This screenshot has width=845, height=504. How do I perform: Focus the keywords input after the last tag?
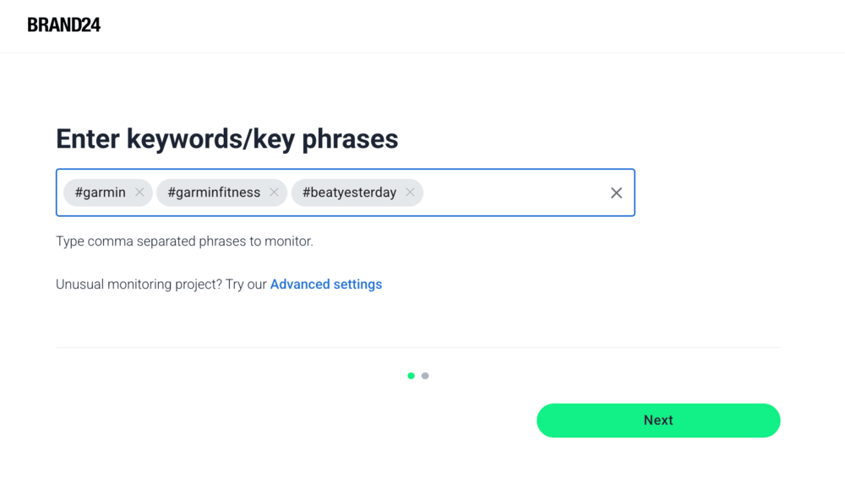(511, 192)
